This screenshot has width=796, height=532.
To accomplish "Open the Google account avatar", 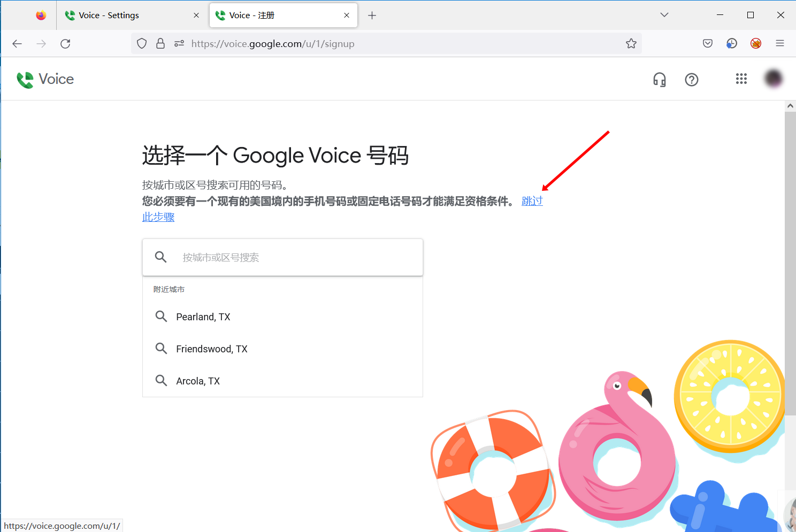I will tap(774, 79).
